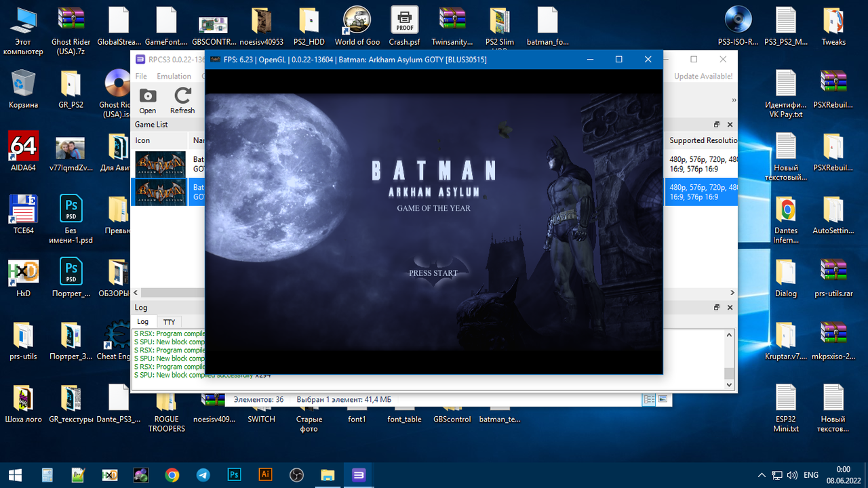
Task: Show hidden system tray icons
Action: 762,475
